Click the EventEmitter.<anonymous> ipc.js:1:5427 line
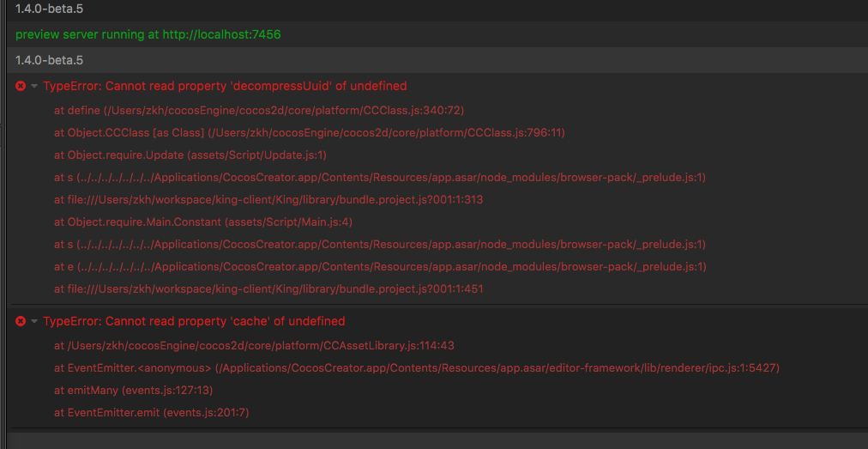This screenshot has height=449, width=868. [x=416, y=367]
